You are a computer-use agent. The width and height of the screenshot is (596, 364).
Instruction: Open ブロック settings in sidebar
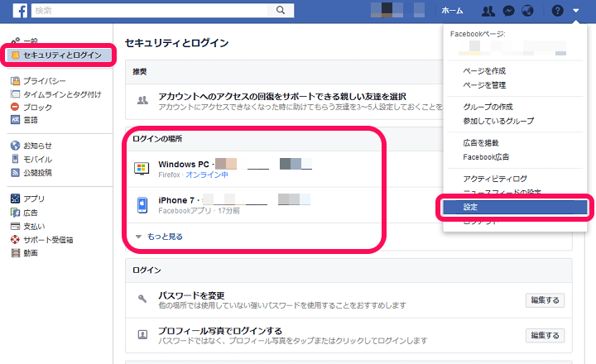(37, 108)
